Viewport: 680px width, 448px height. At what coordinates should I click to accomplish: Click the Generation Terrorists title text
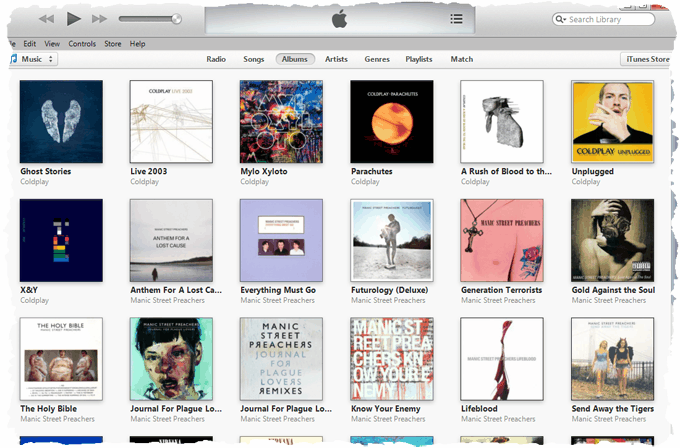coord(501,290)
